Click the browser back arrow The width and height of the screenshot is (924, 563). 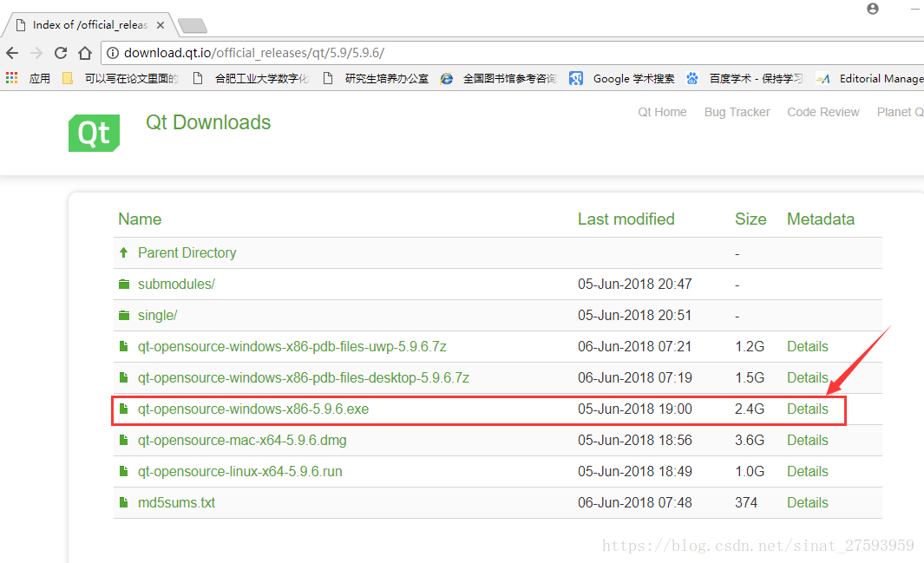point(12,53)
